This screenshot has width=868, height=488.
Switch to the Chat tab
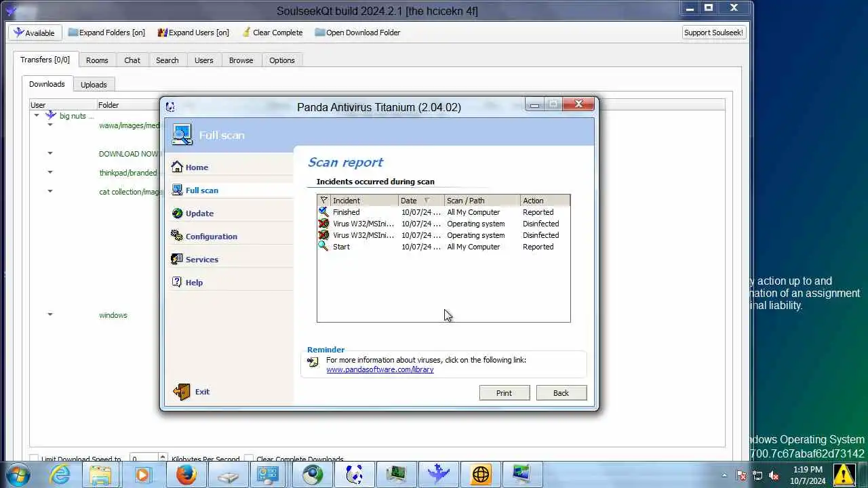(x=132, y=60)
